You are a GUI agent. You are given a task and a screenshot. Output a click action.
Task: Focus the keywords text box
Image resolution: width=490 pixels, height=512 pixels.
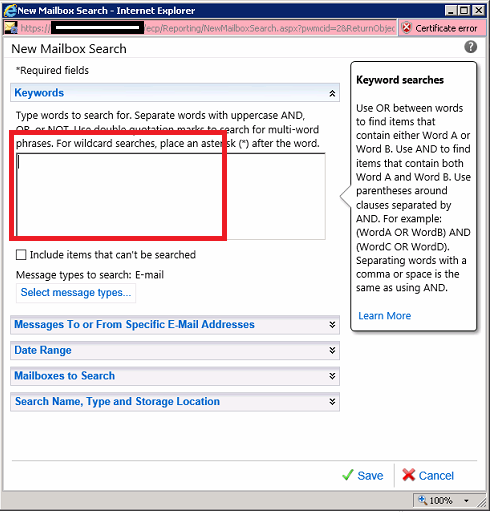pyautogui.click(x=171, y=196)
